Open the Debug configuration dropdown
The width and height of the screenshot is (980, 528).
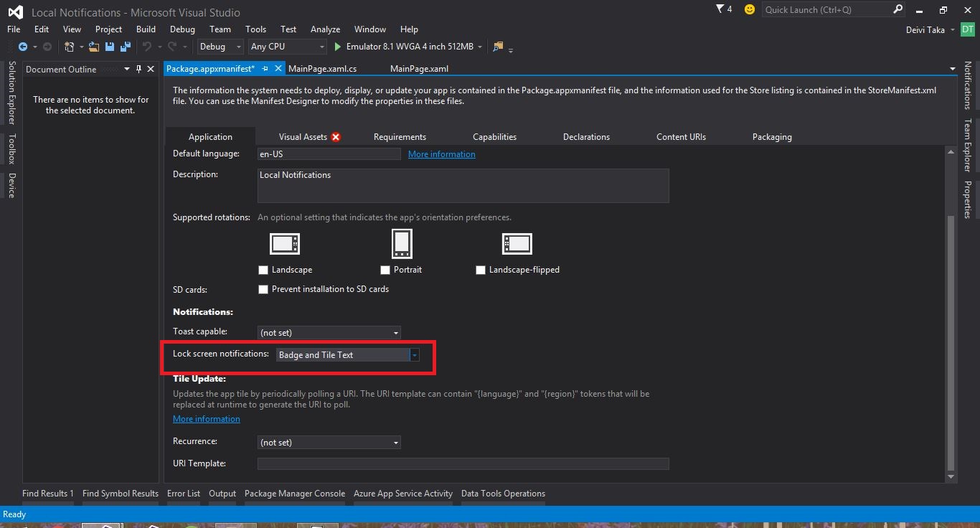pos(220,47)
